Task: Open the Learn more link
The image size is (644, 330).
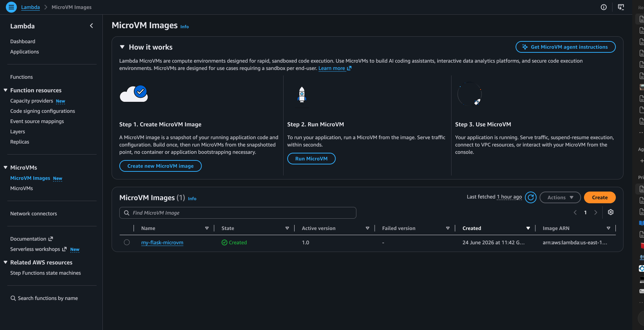Action: (335, 68)
